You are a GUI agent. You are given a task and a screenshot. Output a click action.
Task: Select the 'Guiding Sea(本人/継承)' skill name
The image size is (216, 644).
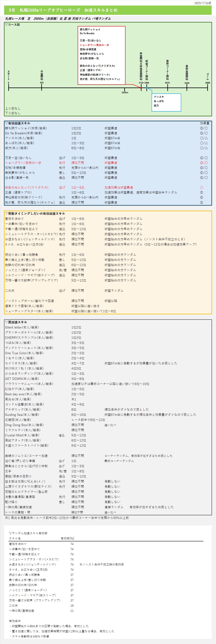coord(22,415)
